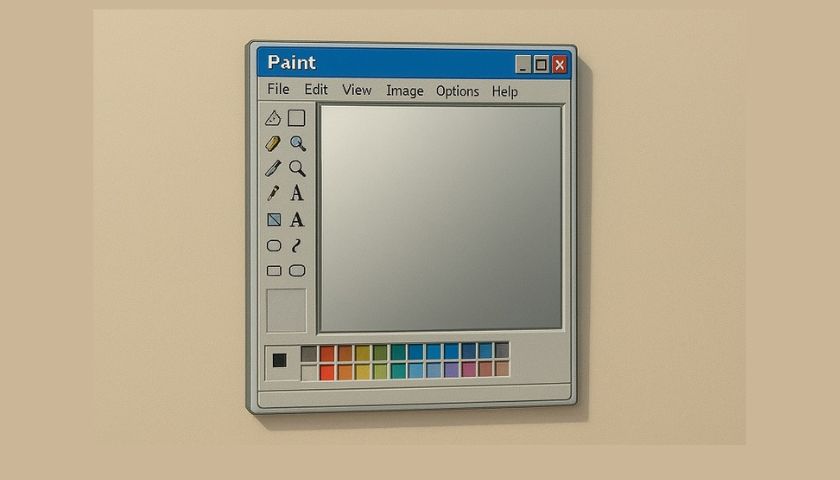Open the Edit menu

pos(316,89)
